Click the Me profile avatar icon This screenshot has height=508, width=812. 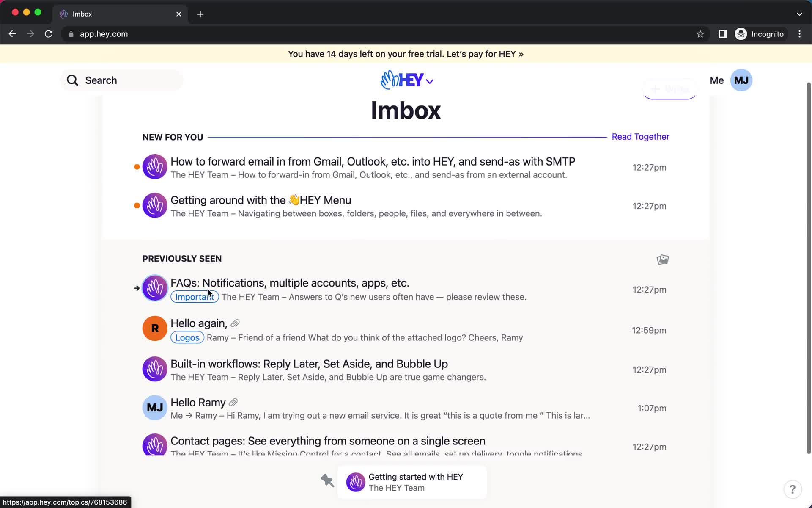pyautogui.click(x=741, y=80)
